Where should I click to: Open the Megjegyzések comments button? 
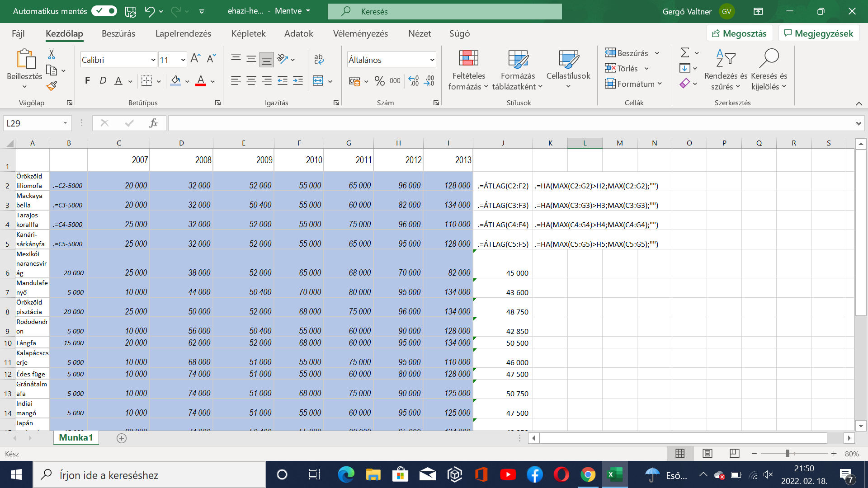pos(818,33)
